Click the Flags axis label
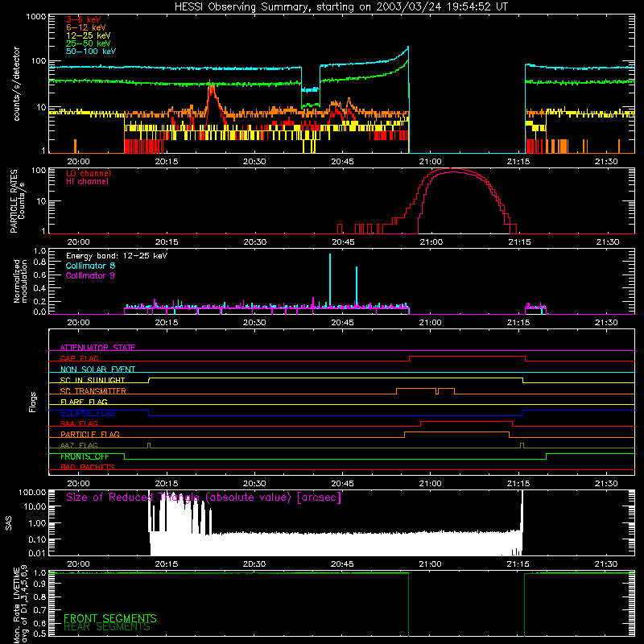The height and width of the screenshot is (644, 644). [x=33, y=402]
